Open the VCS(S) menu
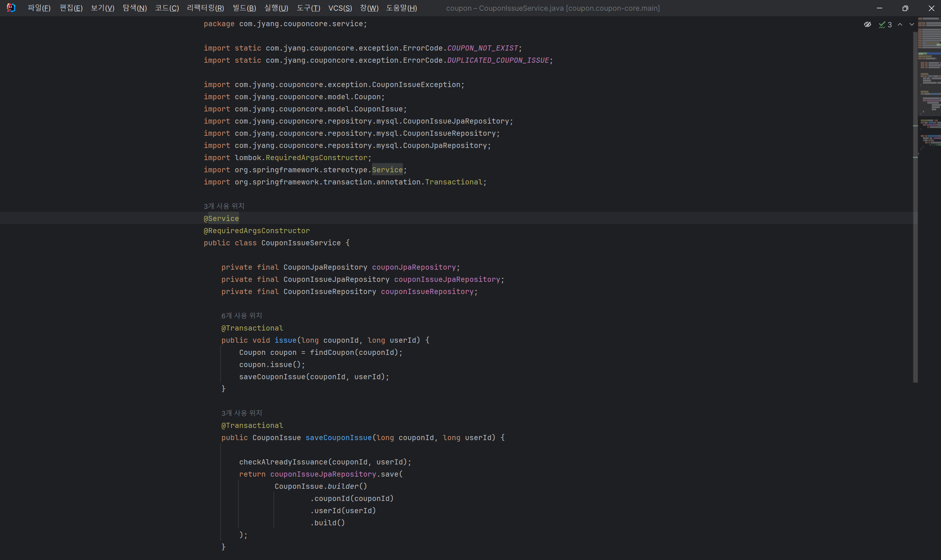This screenshot has width=941, height=560. pyautogui.click(x=340, y=8)
